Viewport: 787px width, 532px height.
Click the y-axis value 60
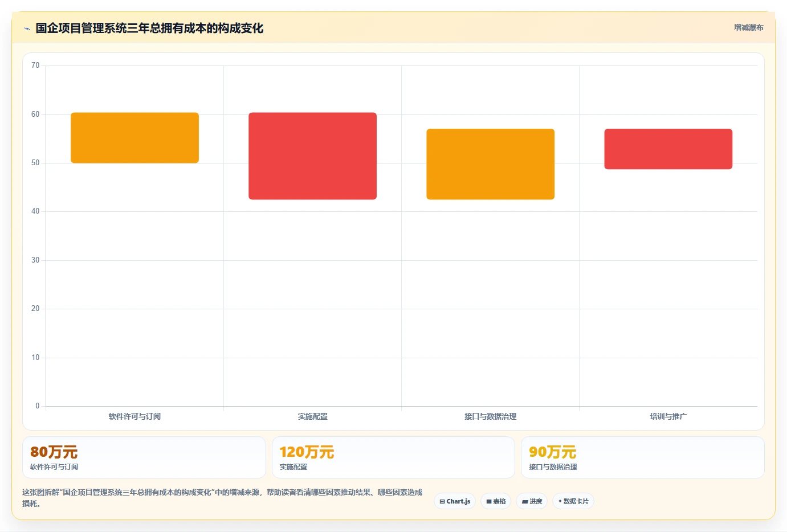(x=35, y=114)
